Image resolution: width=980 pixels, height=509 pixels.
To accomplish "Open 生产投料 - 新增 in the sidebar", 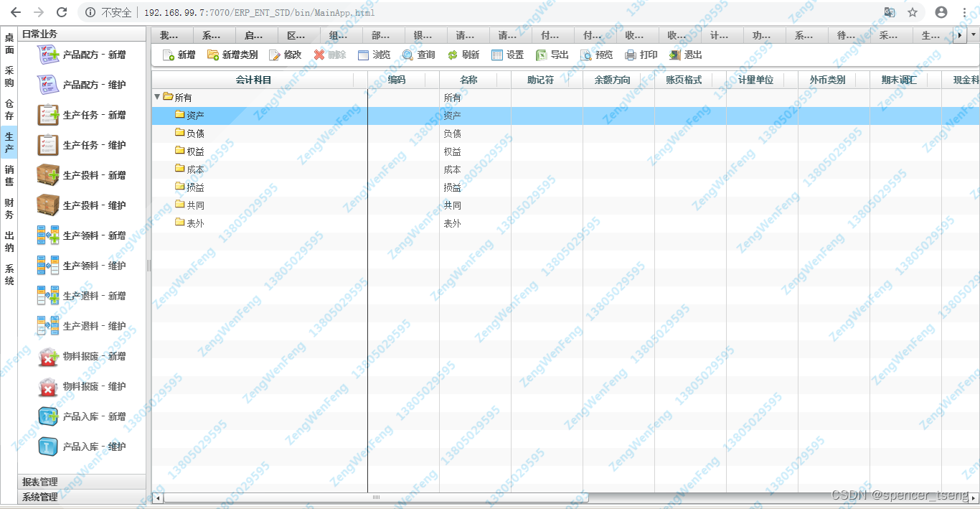I will pos(81,175).
